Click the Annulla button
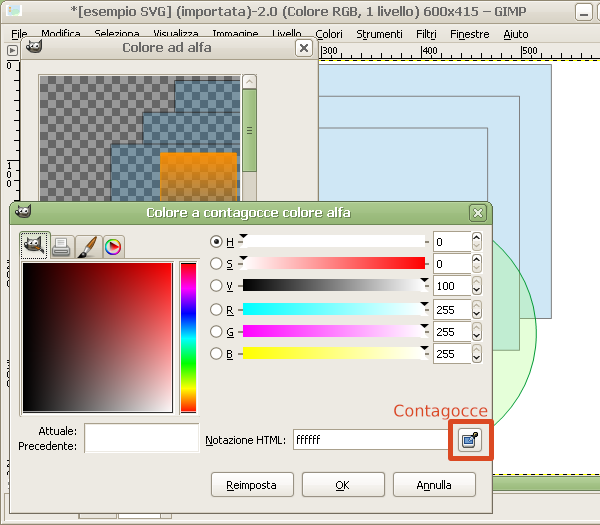This screenshot has width=600, height=525. (x=434, y=485)
